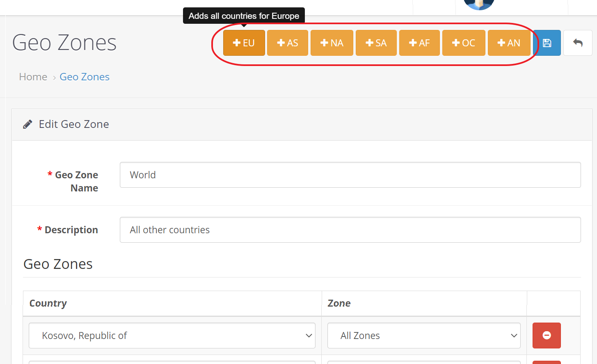Add African countries using +AF

click(x=419, y=43)
